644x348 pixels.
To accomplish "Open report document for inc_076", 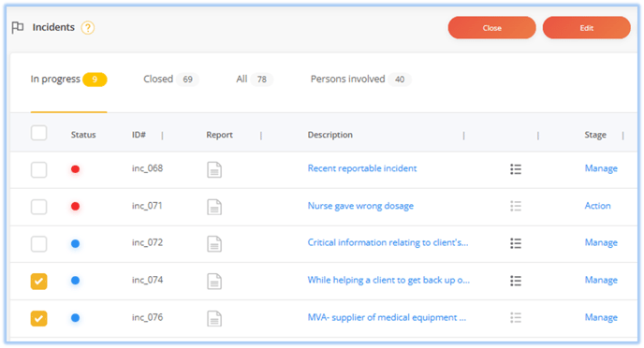I will (x=214, y=318).
